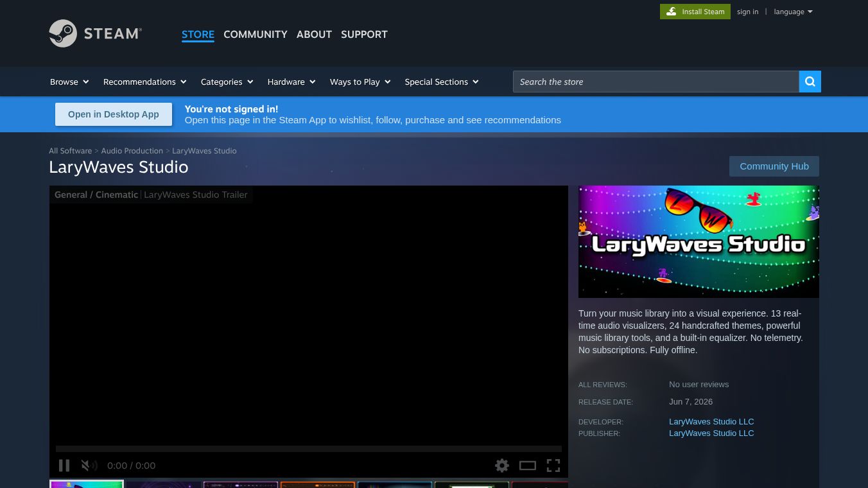Open video settings gear
Viewport: 868px width, 488px height.
tap(502, 466)
